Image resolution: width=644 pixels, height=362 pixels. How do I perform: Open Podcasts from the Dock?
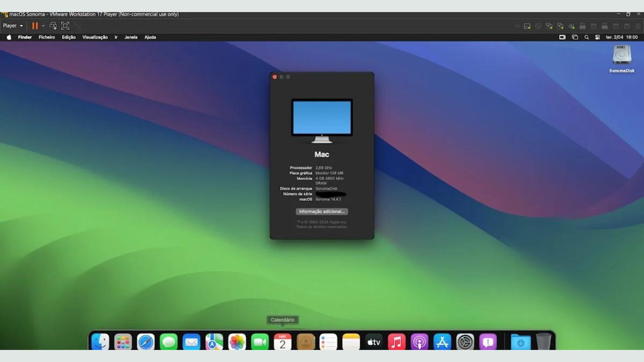point(420,342)
